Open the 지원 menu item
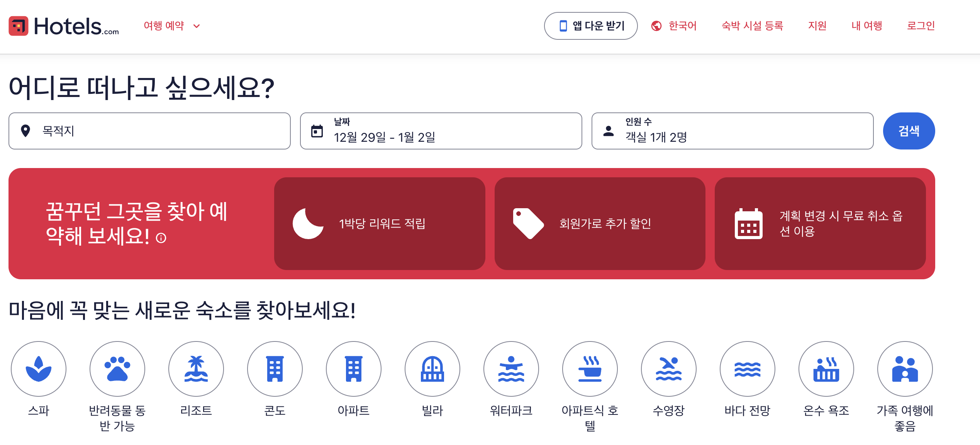Viewport: 980px width, 445px height. [x=817, y=25]
